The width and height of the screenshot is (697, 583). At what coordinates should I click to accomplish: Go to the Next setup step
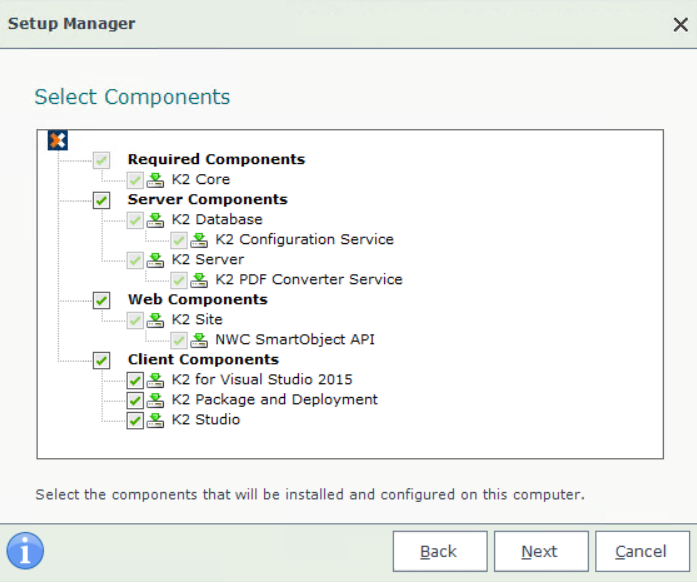coord(539,551)
